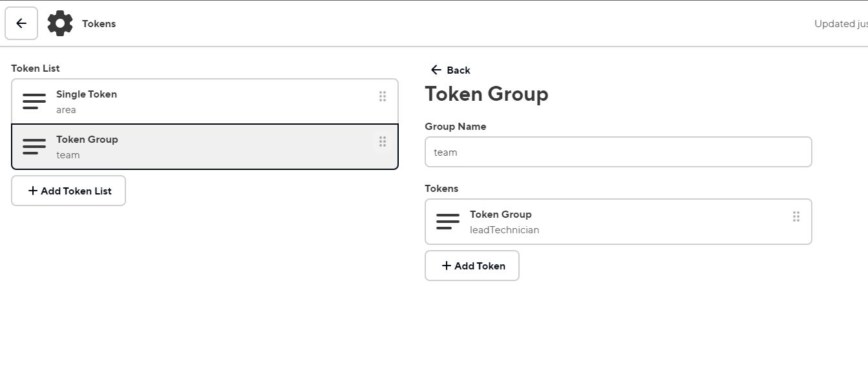The image size is (868, 378).
Task: Focus the Group Name input field
Action: [618, 152]
